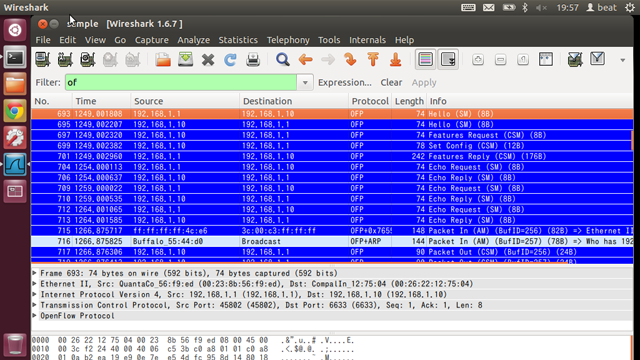
Task: Reload the capture file icon
Action: (x=231, y=60)
